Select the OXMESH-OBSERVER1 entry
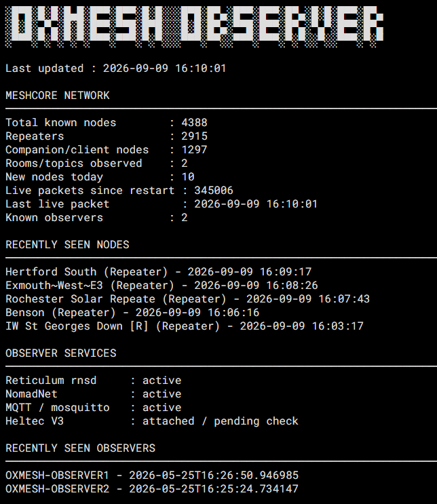This screenshot has height=504, width=437. point(152,476)
